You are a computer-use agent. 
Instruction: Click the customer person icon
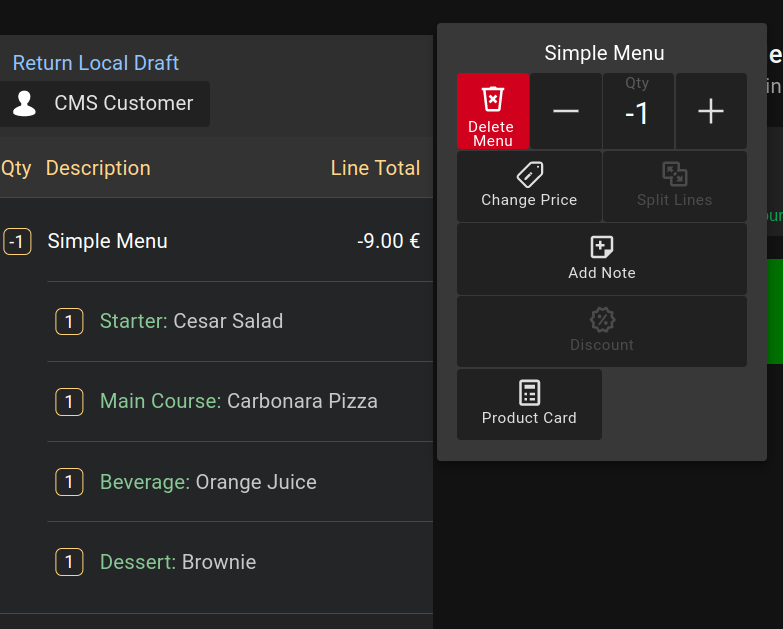pos(25,103)
